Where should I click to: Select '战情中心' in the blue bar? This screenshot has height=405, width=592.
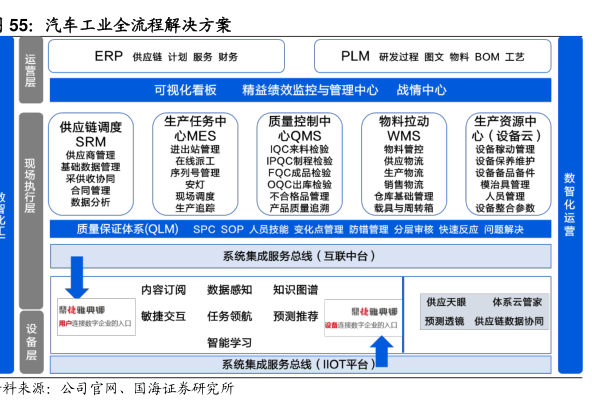(x=421, y=90)
